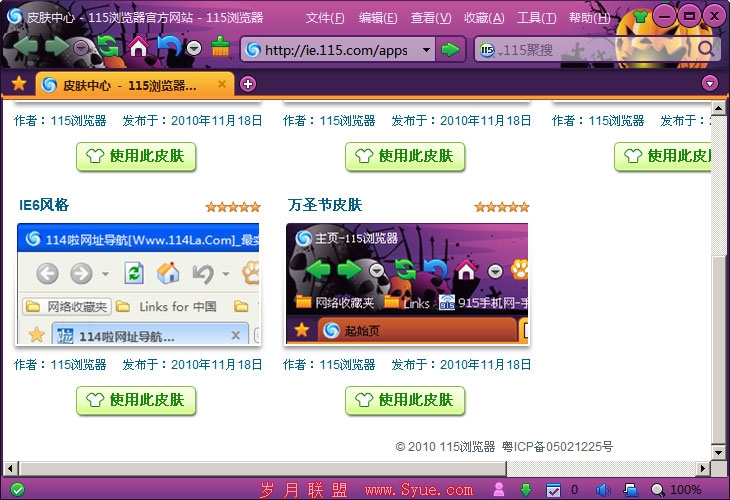Click the blue network monitors icon in status bar

click(630, 490)
